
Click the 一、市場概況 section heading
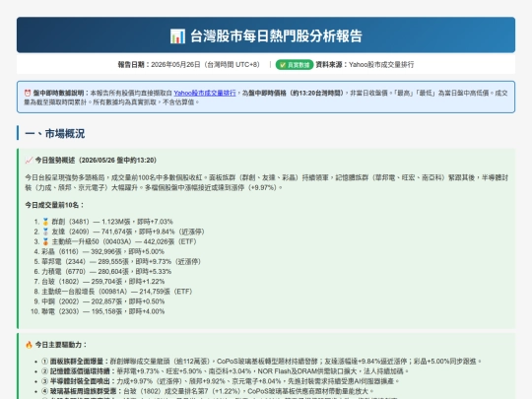(x=55, y=133)
